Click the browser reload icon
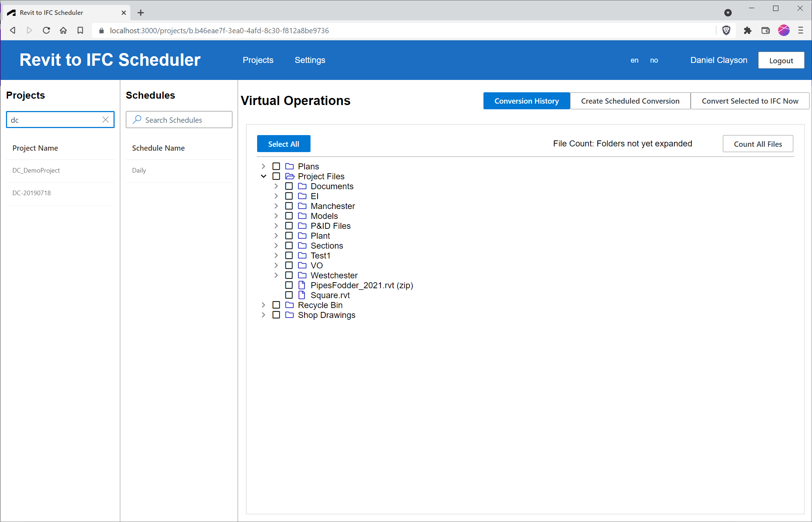Image resolution: width=812 pixels, height=522 pixels. coord(46,30)
